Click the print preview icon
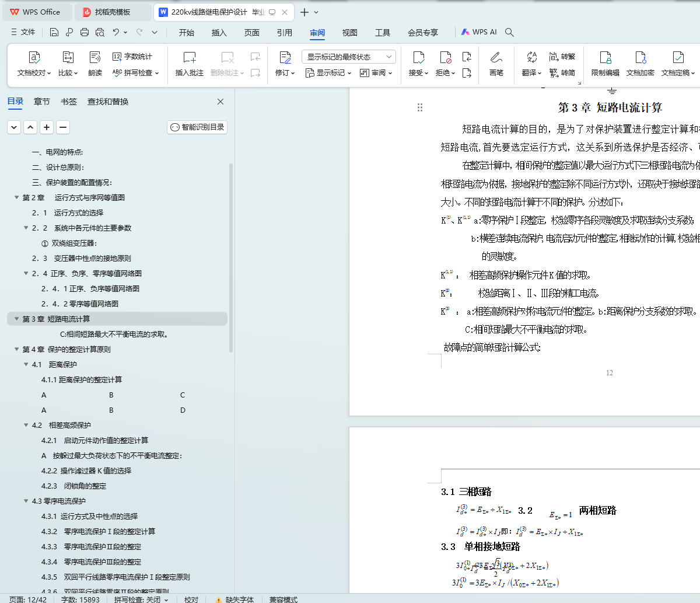 (x=100, y=32)
